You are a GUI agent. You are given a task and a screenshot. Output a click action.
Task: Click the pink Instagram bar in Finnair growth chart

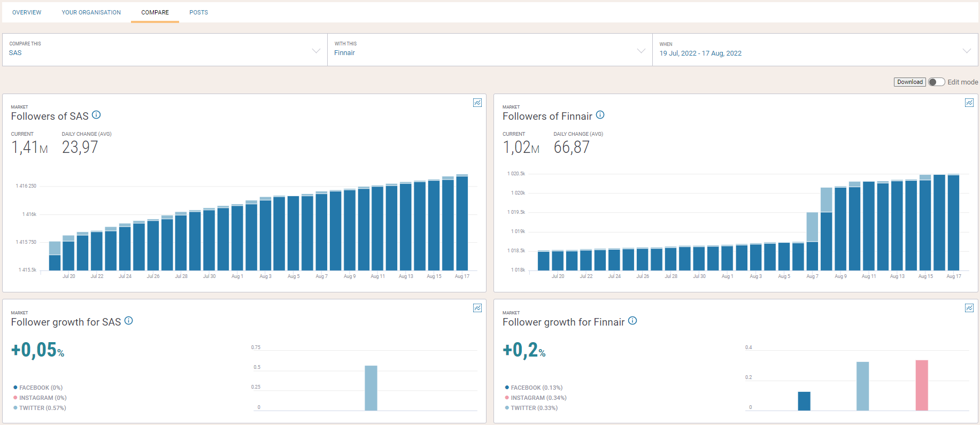[922, 385]
